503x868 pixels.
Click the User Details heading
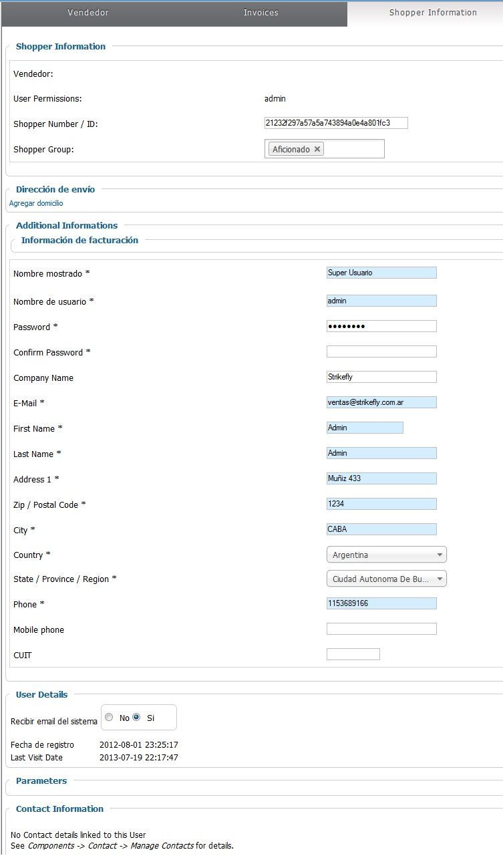(41, 694)
